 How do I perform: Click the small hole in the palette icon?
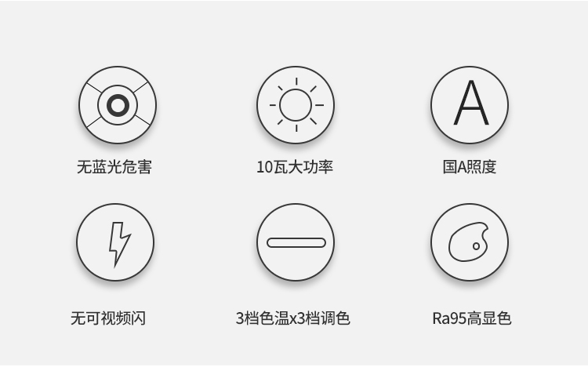pyautogui.click(x=476, y=246)
